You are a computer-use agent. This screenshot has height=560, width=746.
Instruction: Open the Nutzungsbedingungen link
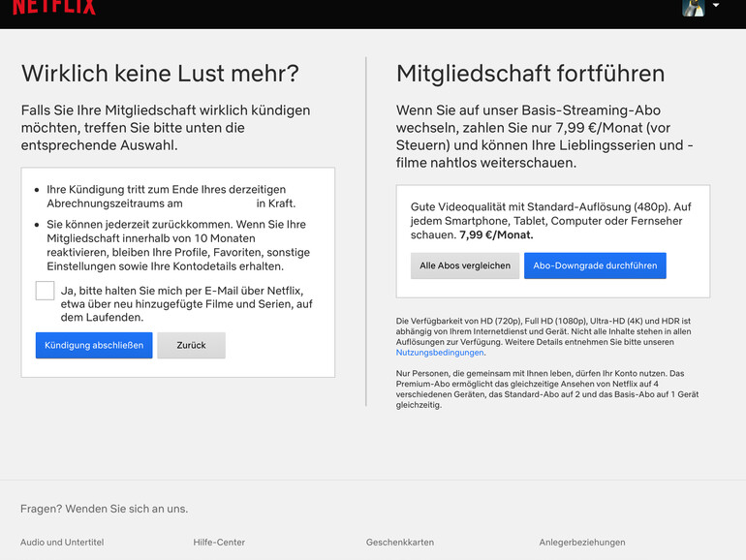point(440,353)
